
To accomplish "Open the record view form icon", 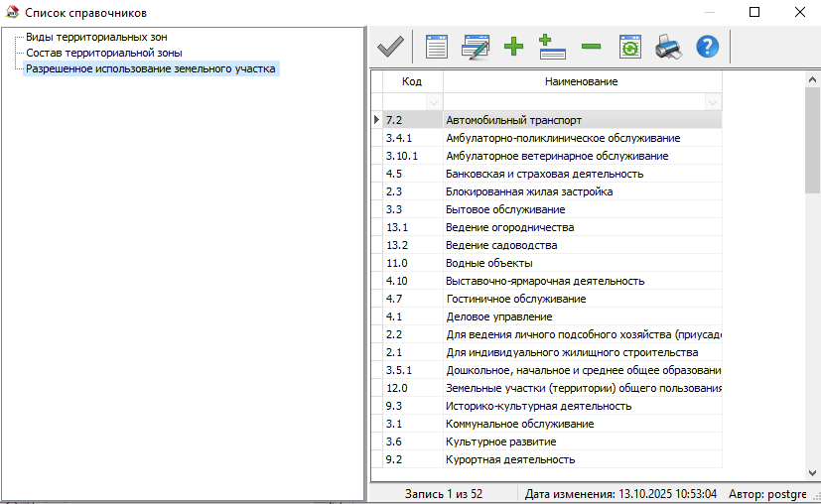I will click(437, 47).
